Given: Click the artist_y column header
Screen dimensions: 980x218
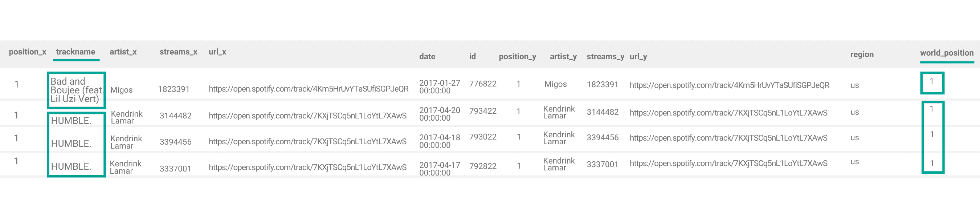Looking at the screenshot, I should (x=563, y=56).
